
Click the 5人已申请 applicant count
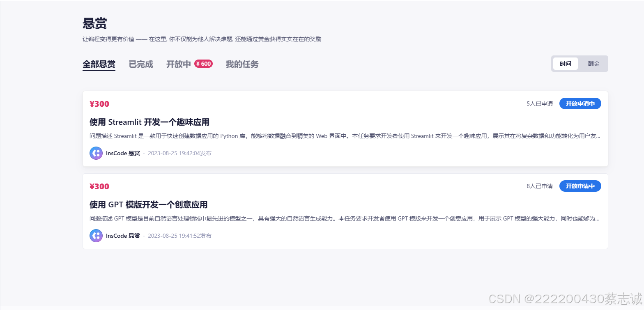click(540, 103)
